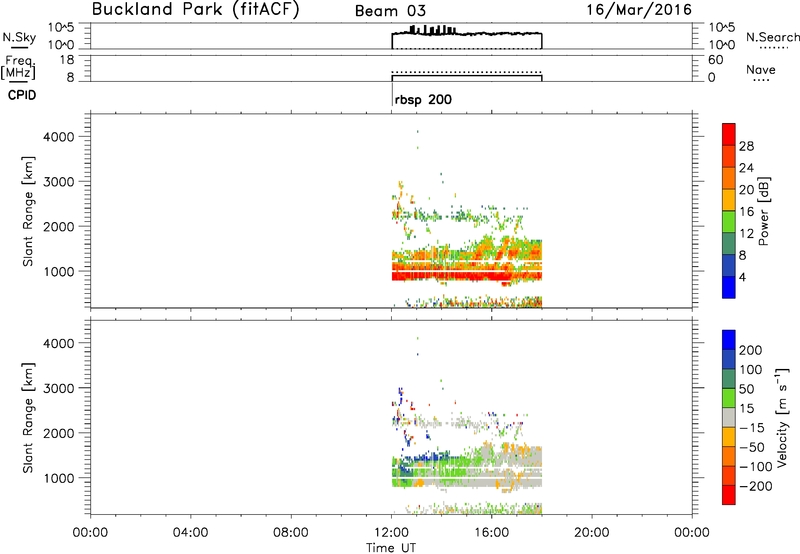Click the blue bottom segment of Power colorbar

click(729, 287)
